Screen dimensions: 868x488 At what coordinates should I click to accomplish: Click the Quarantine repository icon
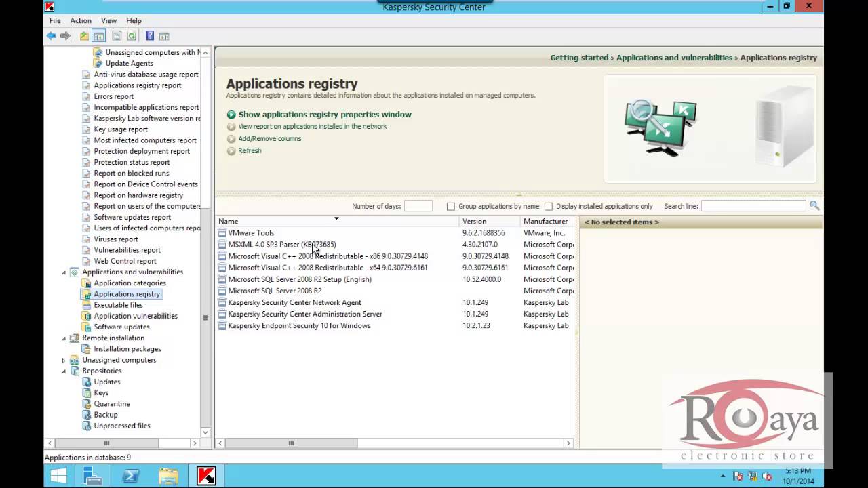click(x=86, y=404)
